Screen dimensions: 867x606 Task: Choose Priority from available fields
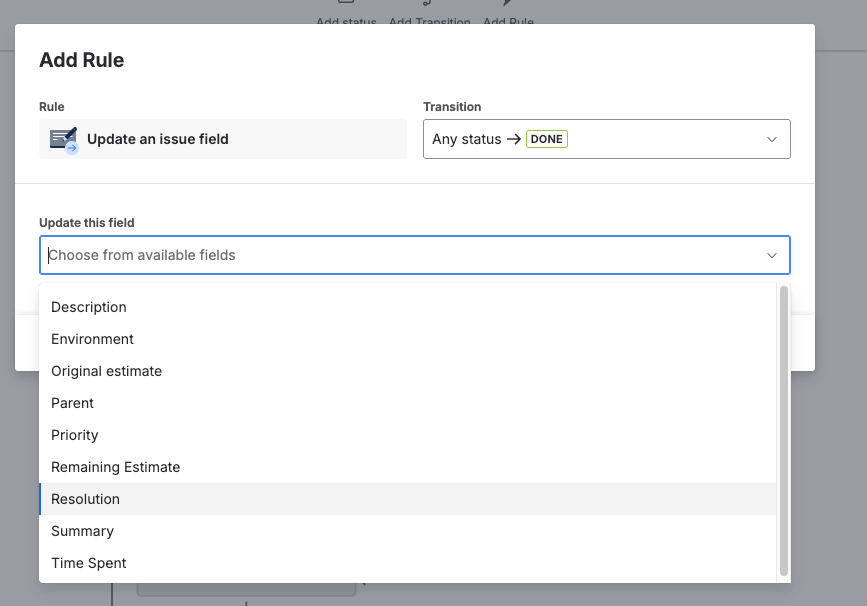(x=75, y=435)
